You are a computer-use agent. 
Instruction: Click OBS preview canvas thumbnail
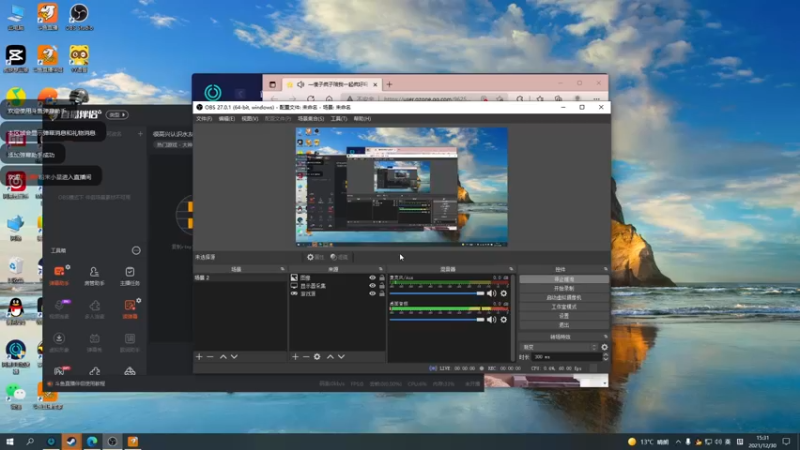click(x=402, y=187)
